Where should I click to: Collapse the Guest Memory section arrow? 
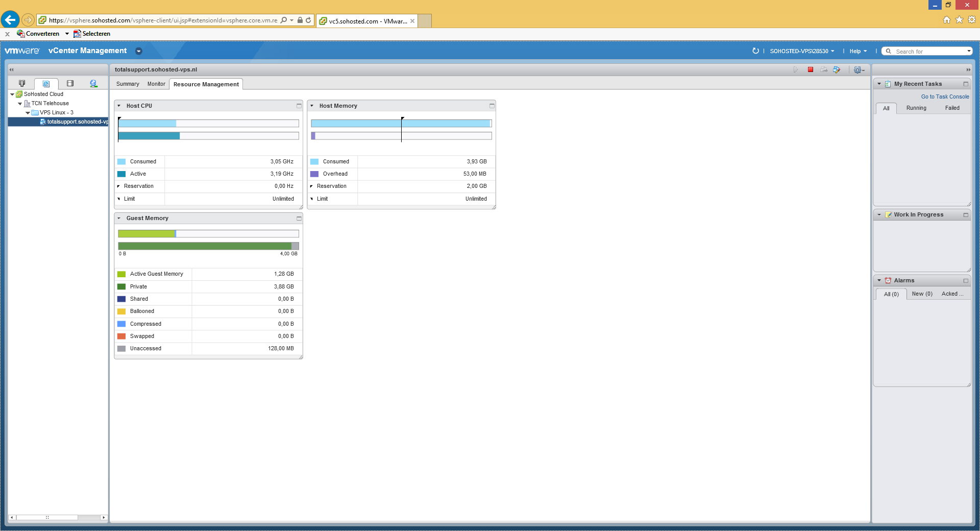pyautogui.click(x=119, y=218)
